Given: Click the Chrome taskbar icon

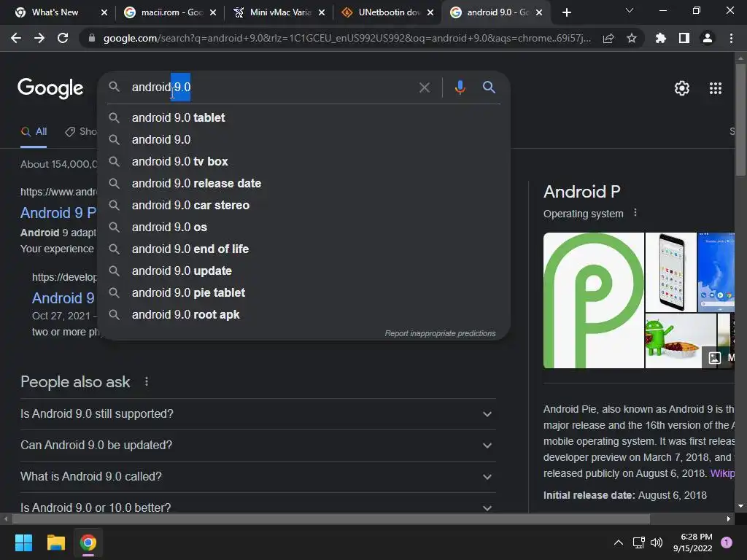Looking at the screenshot, I should point(88,542).
